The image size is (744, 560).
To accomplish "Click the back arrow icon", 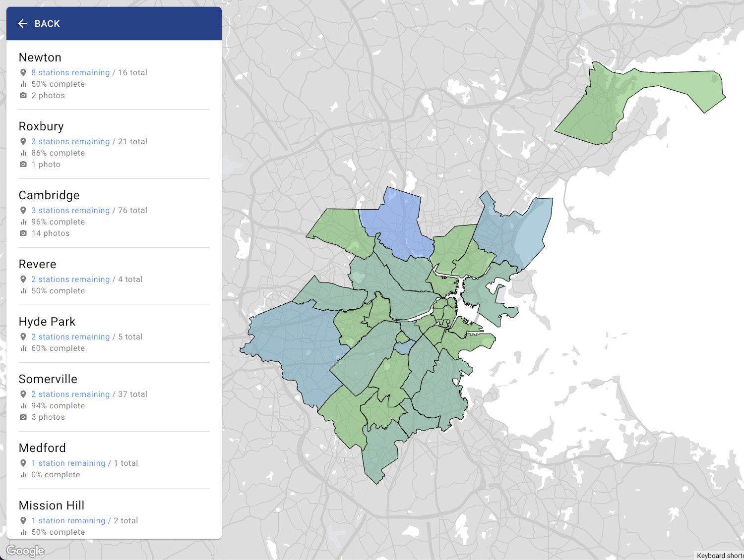I will 22,24.
